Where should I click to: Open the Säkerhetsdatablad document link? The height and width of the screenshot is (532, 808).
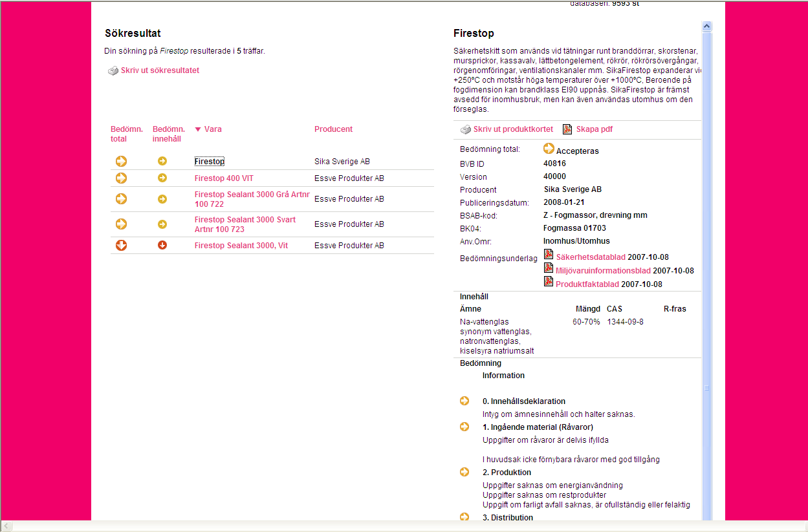(591, 257)
